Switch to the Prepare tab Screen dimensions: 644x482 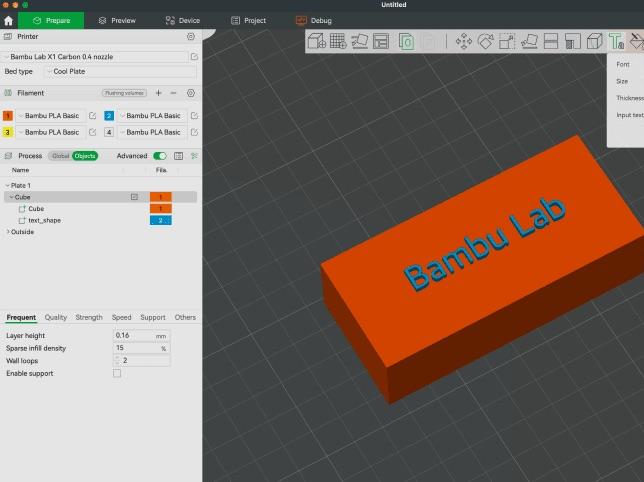(x=51, y=21)
